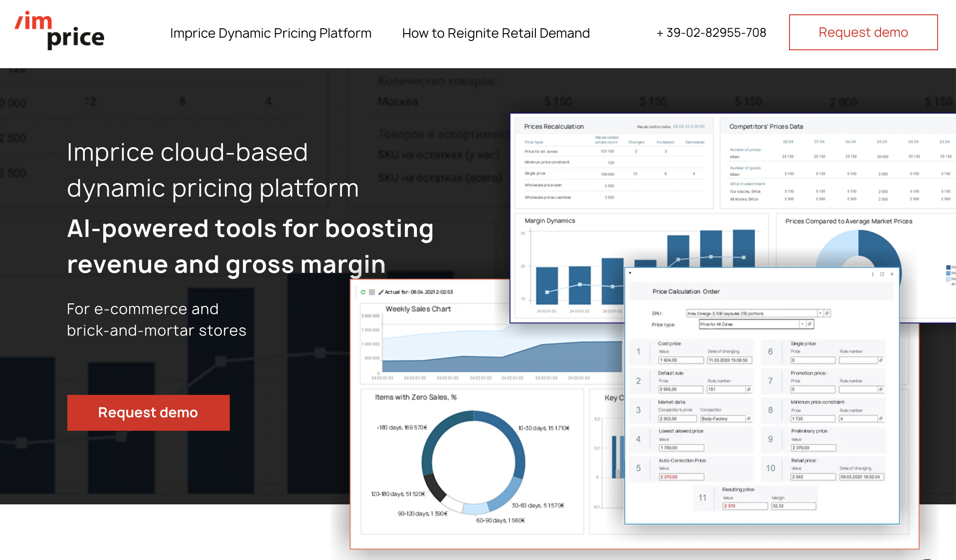Screen dimensions: 956x560
Task: Click link icon next to Competitor Body-Factory field
Action: pos(749,418)
